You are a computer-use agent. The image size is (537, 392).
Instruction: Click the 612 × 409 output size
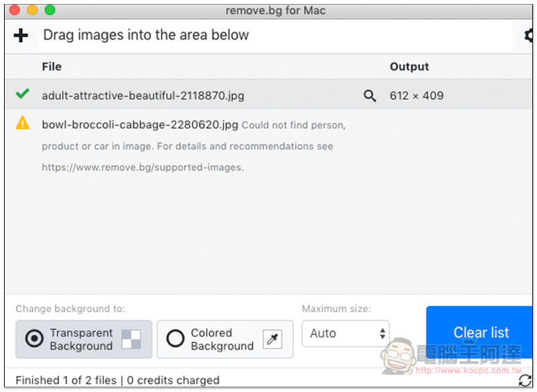point(416,96)
